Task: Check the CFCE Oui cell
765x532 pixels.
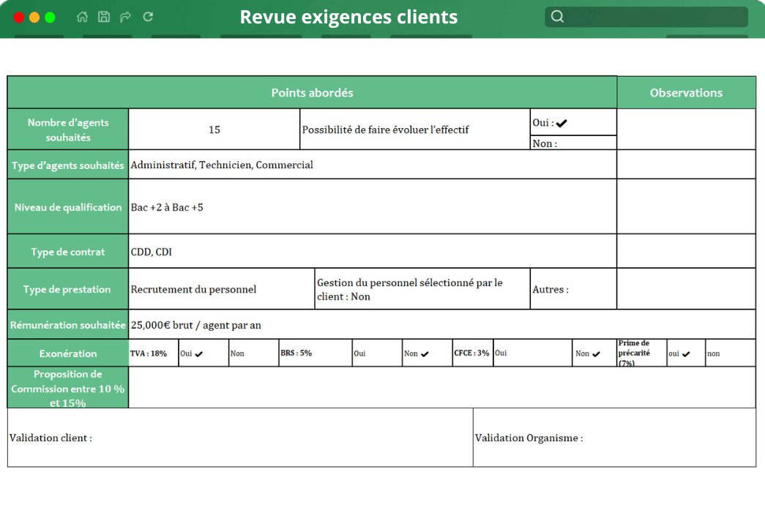Action: [532, 353]
